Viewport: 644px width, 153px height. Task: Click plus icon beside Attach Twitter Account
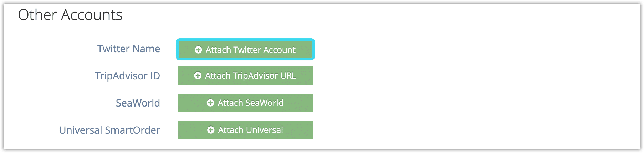point(198,50)
